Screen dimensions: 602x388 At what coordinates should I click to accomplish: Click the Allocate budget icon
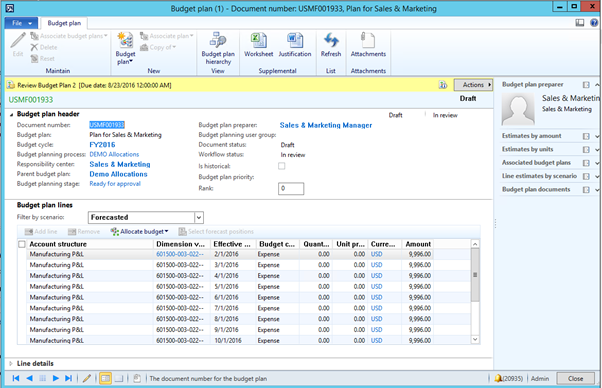click(x=114, y=232)
